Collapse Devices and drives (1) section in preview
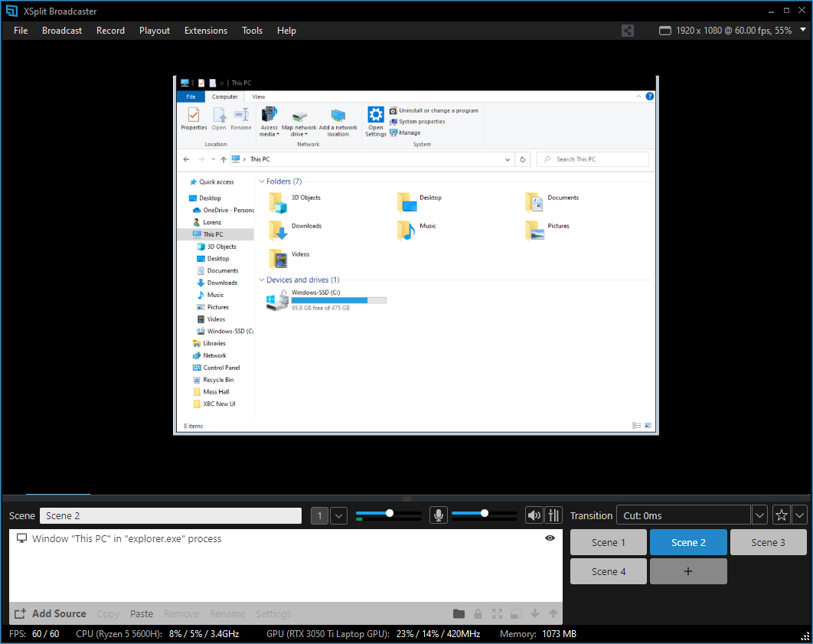Viewport: 813px width, 644px height. tap(261, 280)
